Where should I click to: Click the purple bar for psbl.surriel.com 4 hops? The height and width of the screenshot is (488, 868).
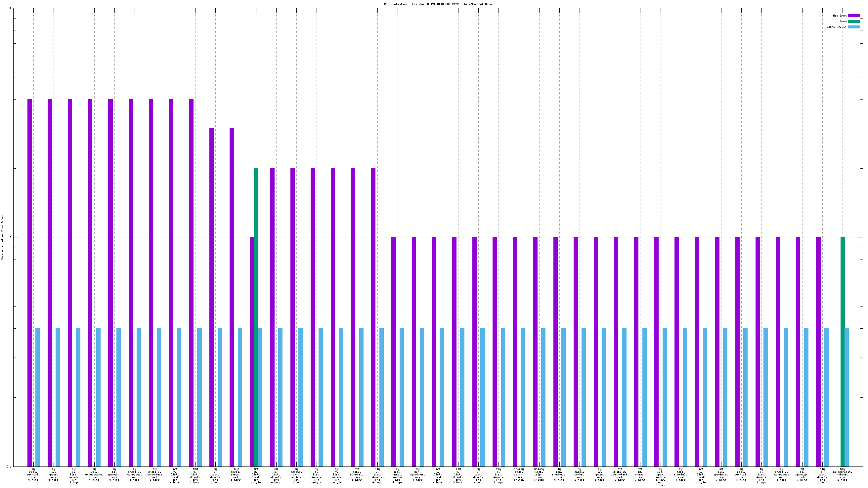click(x=30, y=283)
